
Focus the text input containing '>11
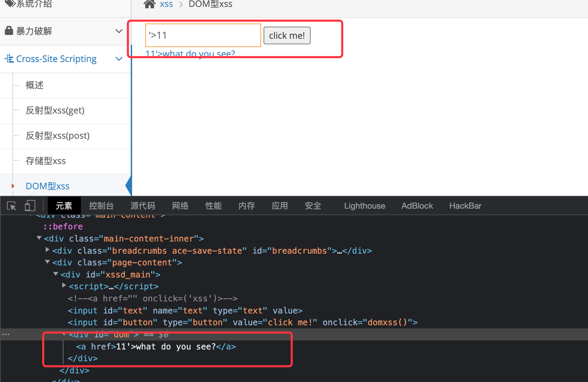203,35
